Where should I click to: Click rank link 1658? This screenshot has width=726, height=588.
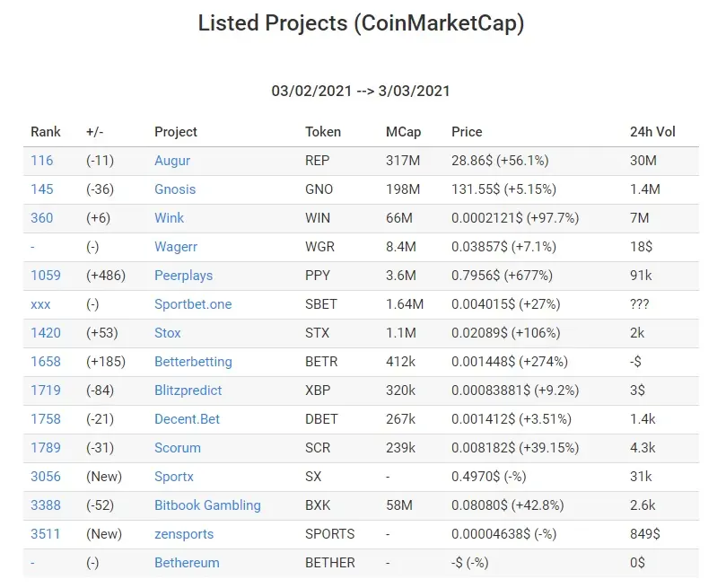tap(46, 362)
